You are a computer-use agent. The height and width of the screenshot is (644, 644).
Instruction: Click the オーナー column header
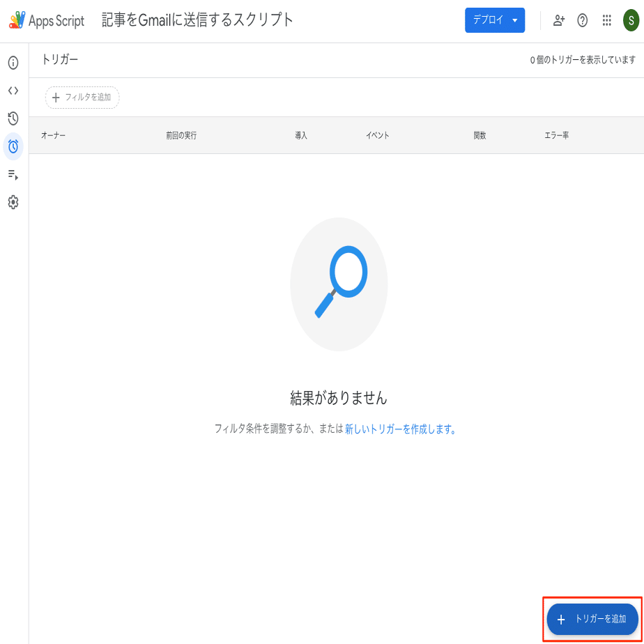(x=53, y=135)
